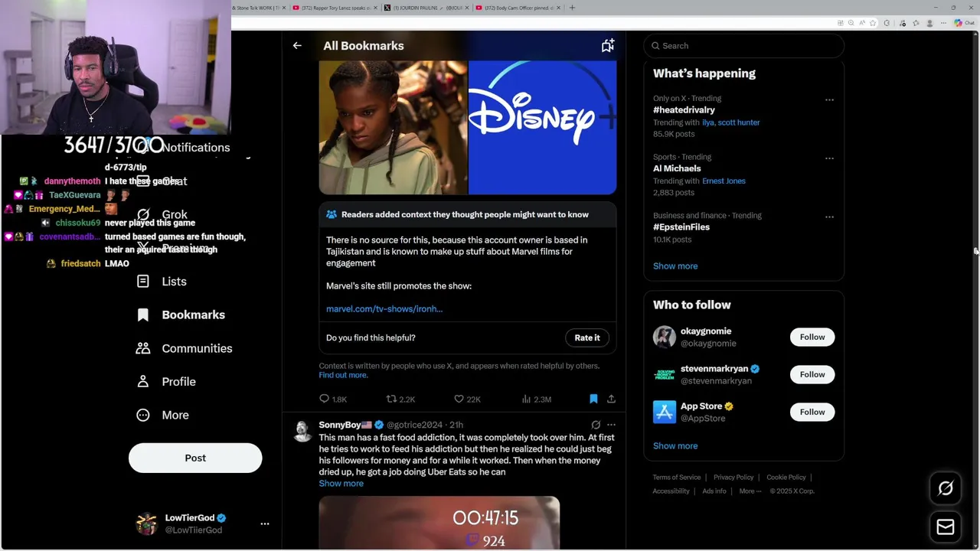Expand SonnyBoy post with Show more
Viewport: 980px width, 551px height.
[341, 484]
